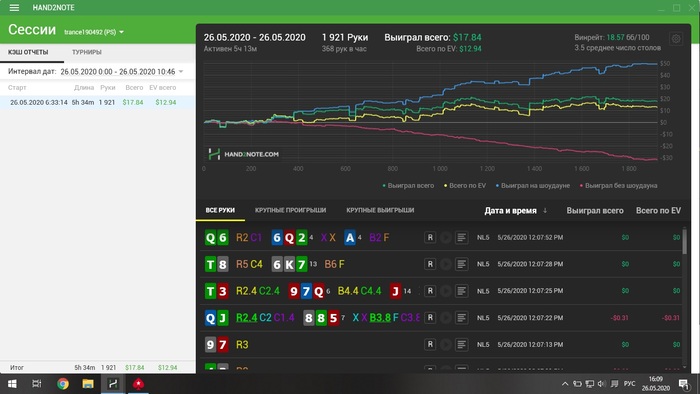The width and height of the screenshot is (700, 394).
Task: Launch Google Chrome from taskbar
Action: tap(62, 384)
